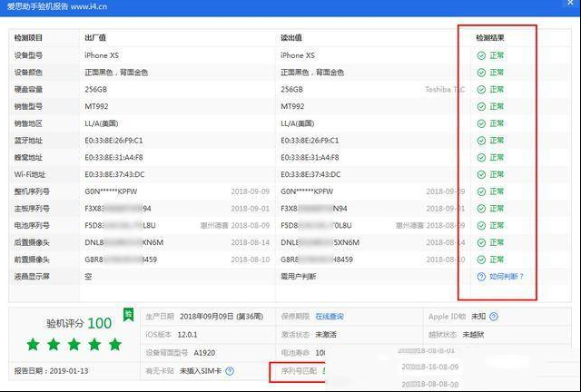
Task: Click the check icon in the 蓝牙地址 row
Action: click(481, 141)
